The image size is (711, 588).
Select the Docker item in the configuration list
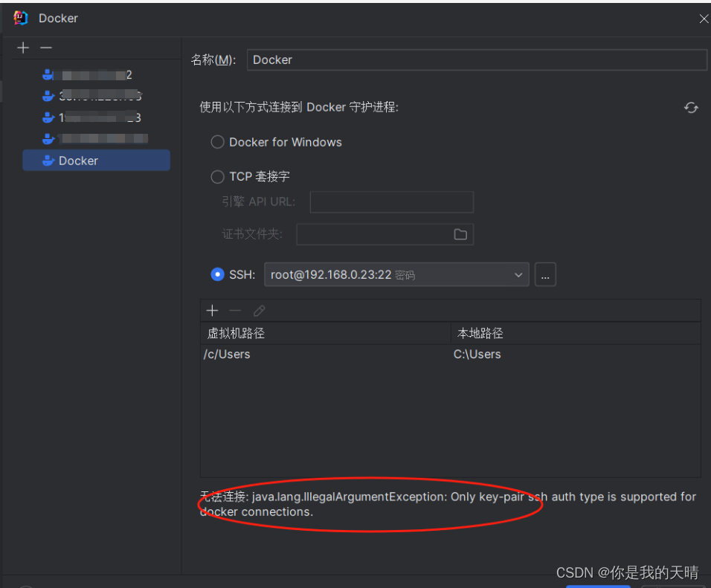[x=96, y=161]
